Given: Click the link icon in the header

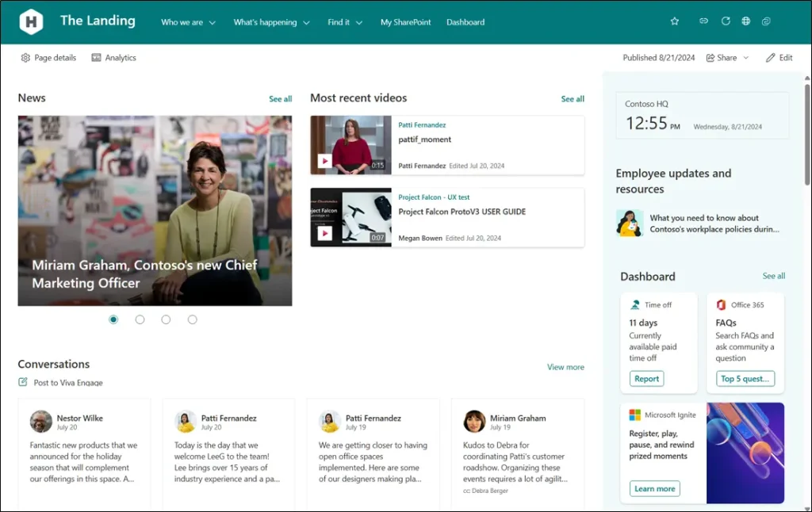Looking at the screenshot, I should coord(703,21).
